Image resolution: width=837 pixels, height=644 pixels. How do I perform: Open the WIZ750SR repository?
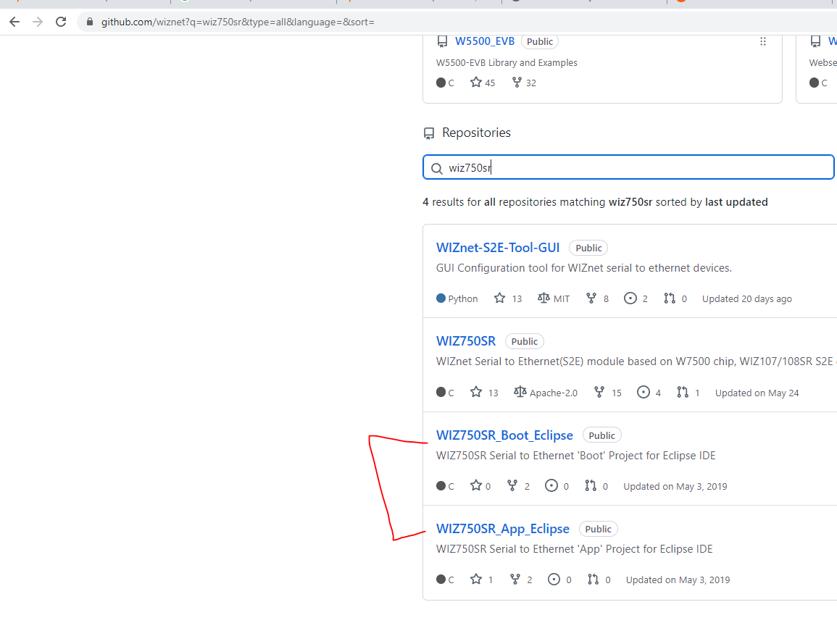(465, 341)
